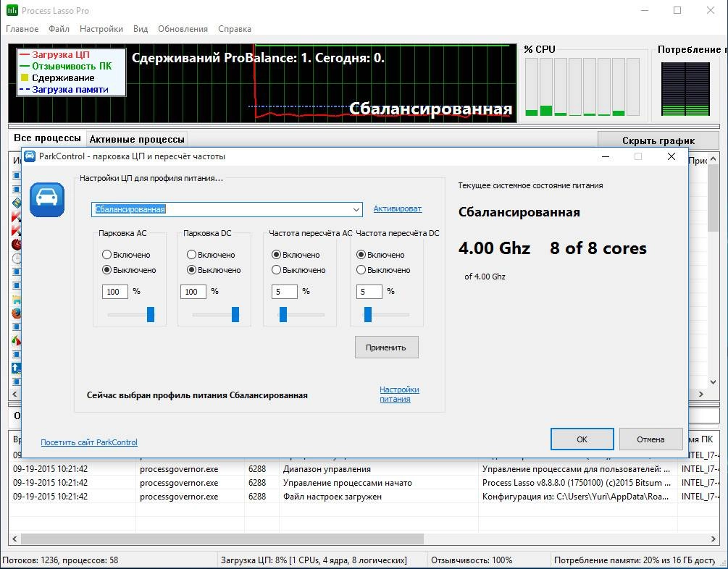Viewport: 728px width, 569px height.
Task: Click the process list scroll-up arrow
Action: (713, 159)
